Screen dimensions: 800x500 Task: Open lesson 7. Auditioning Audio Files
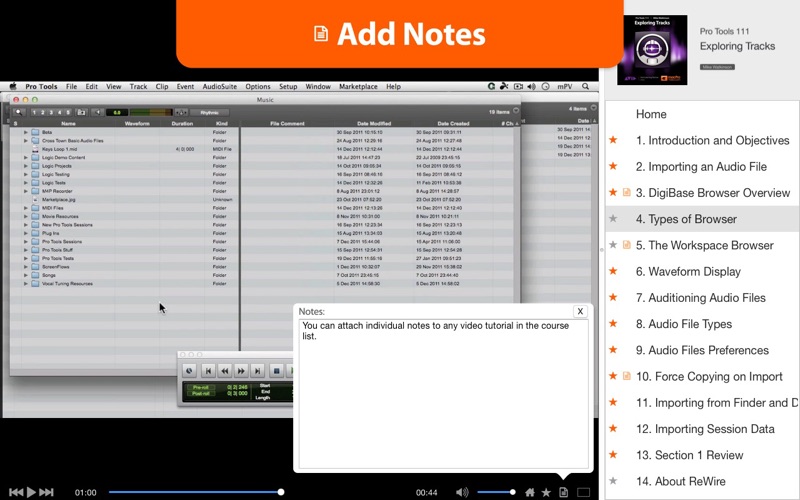tap(701, 297)
